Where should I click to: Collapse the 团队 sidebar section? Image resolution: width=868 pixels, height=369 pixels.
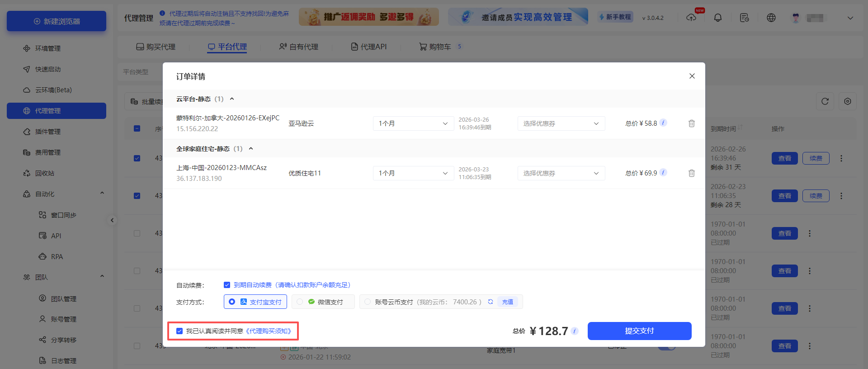coord(102,276)
